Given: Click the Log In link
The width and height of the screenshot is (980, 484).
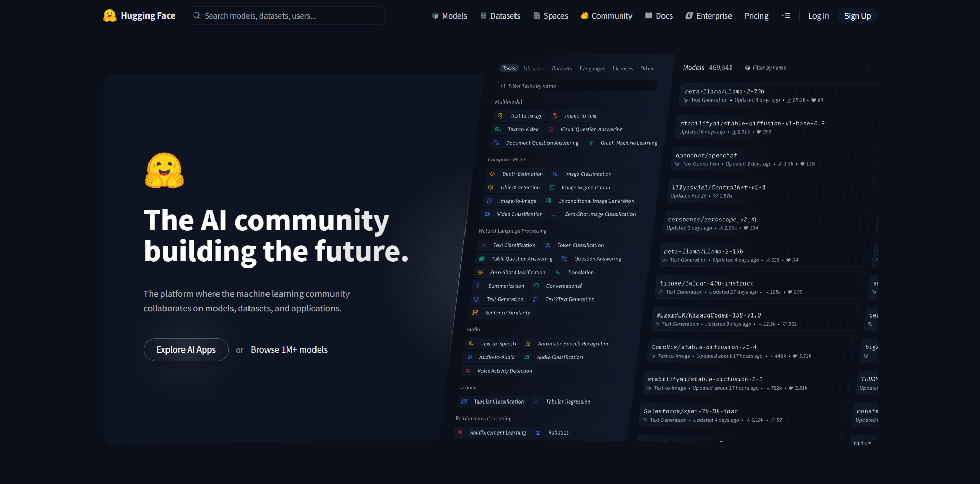Looking at the screenshot, I should tap(818, 16).
